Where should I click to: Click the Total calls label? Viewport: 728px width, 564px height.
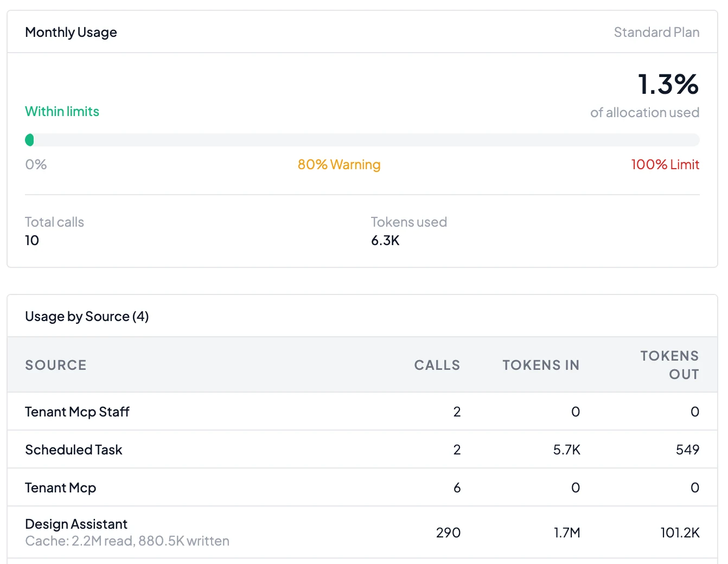(x=54, y=222)
